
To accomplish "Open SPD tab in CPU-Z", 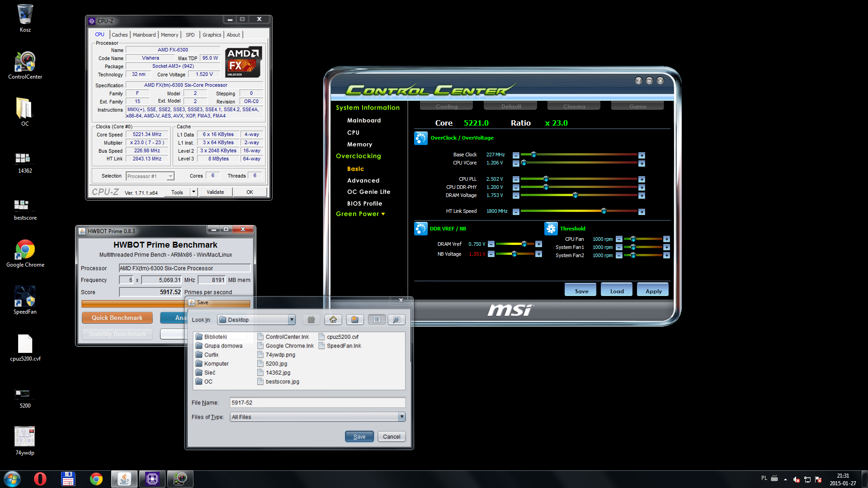I will click(190, 35).
